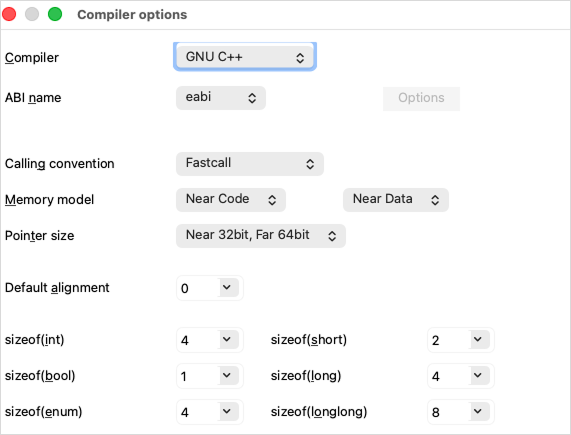Expand the sizeof(enum) combo box arrow
Viewport: 571px width, 435px height.
228,412
